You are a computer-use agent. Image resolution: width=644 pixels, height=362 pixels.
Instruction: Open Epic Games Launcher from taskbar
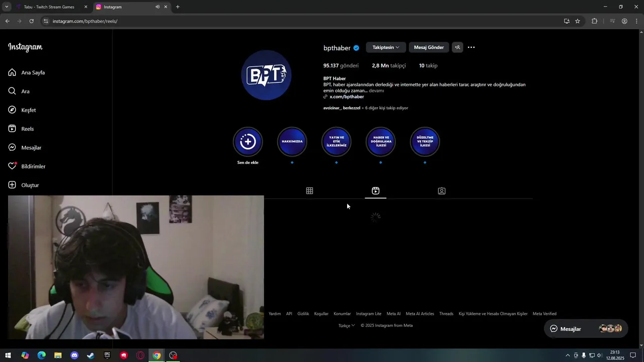coord(107,355)
